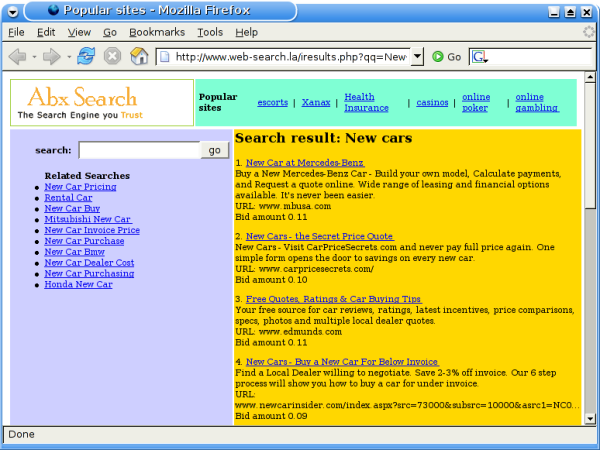Open the escorts popular site link
The width and height of the screenshot is (600, 450).
pyautogui.click(x=272, y=103)
